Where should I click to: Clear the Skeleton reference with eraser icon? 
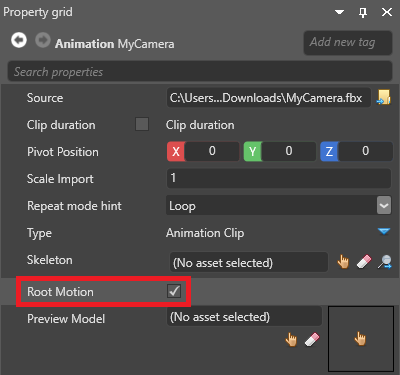click(x=364, y=262)
